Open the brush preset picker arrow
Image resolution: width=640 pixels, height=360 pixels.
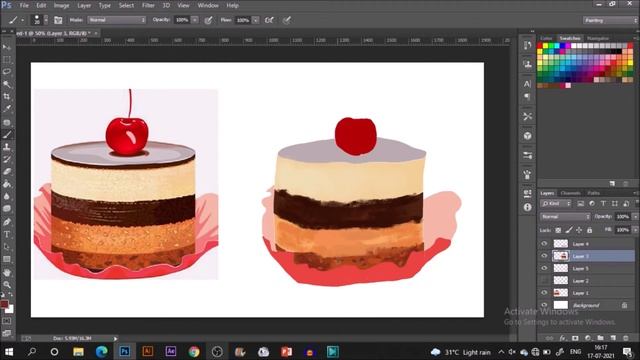point(46,20)
